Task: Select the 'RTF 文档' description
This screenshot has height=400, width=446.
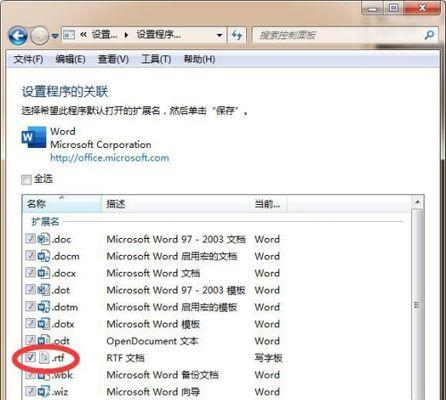Action: point(125,358)
